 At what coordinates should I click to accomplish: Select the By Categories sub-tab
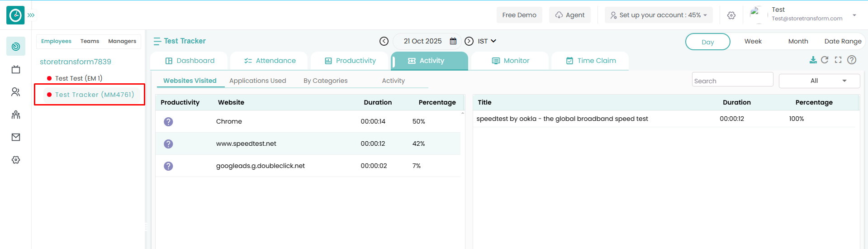(326, 81)
